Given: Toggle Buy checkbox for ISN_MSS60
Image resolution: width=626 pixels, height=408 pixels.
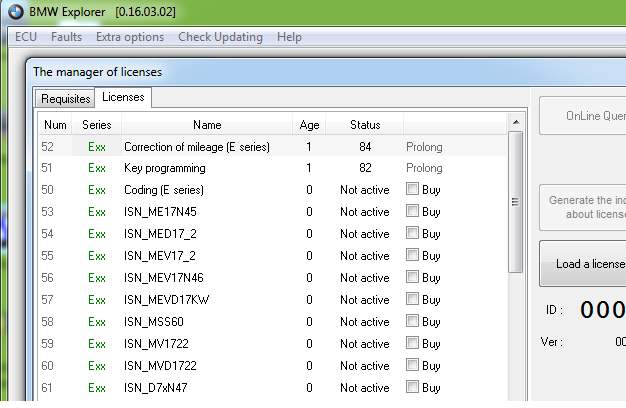Looking at the screenshot, I should point(412,321).
